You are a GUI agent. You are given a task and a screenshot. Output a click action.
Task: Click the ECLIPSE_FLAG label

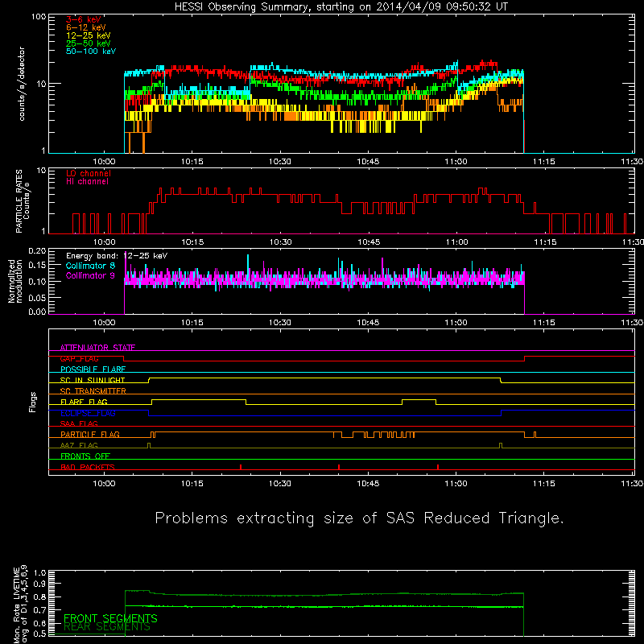[x=88, y=413]
